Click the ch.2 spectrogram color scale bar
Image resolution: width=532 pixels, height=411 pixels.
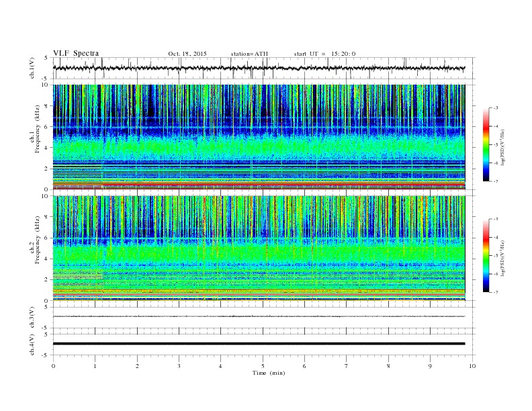[x=486, y=256]
